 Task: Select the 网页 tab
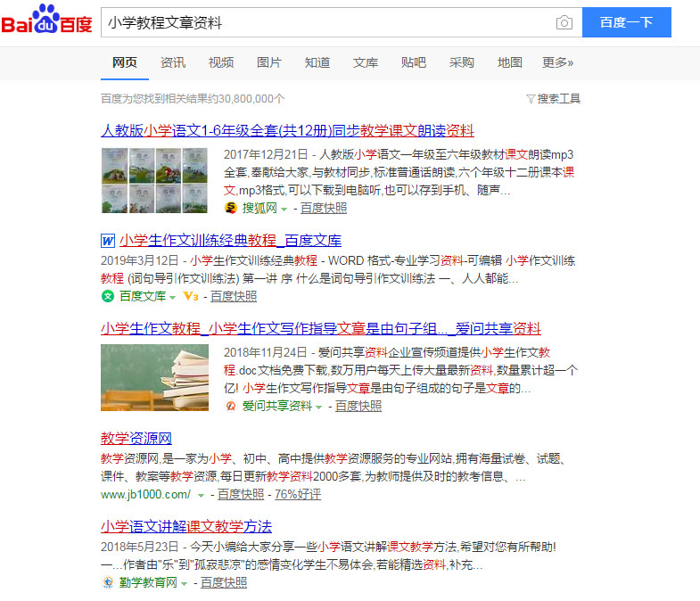[x=125, y=62]
